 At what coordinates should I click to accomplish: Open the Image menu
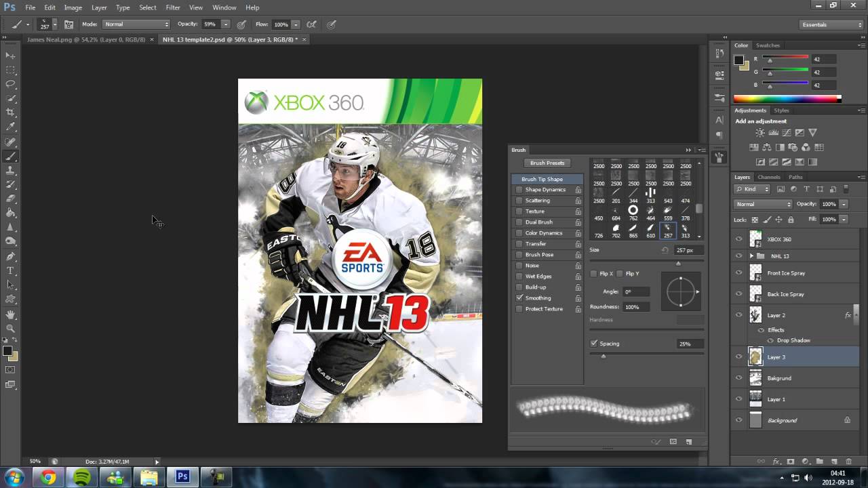click(73, 7)
